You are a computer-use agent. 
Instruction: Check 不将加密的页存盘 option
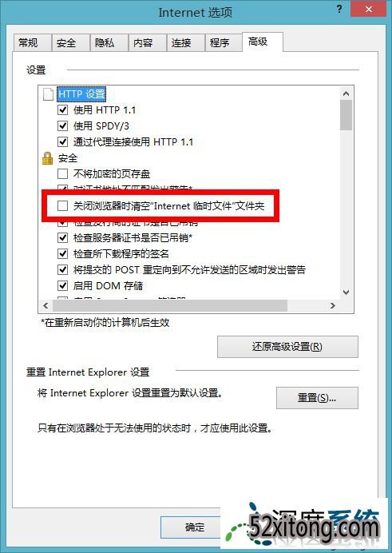click(x=63, y=173)
